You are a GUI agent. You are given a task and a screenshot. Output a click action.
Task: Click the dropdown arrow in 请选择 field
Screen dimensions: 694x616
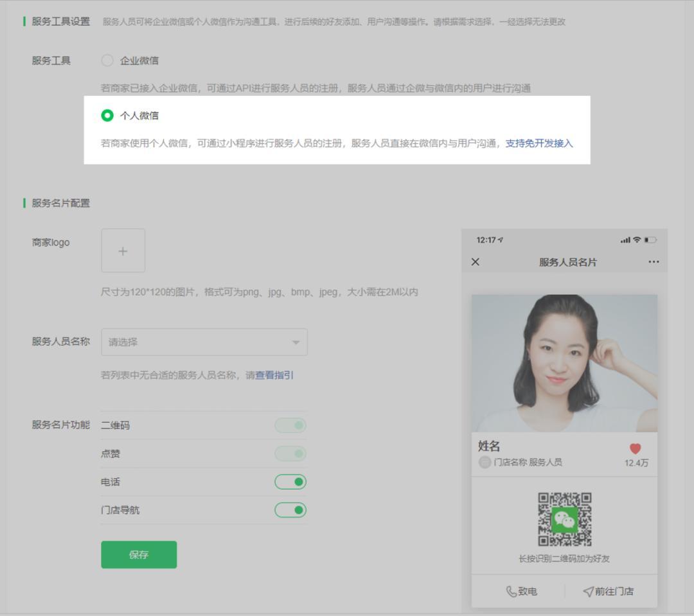click(296, 342)
